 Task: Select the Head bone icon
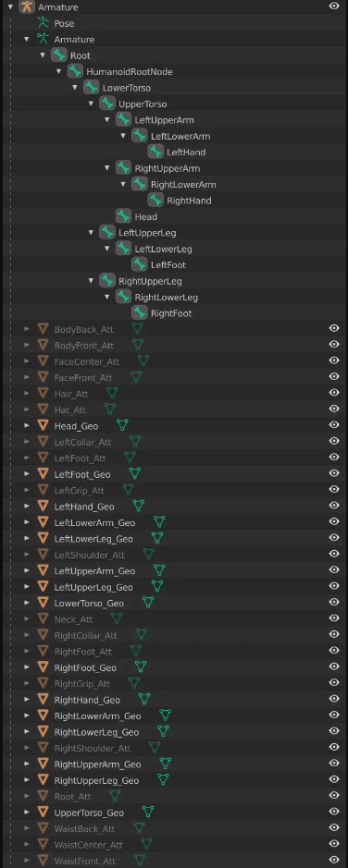[123, 216]
